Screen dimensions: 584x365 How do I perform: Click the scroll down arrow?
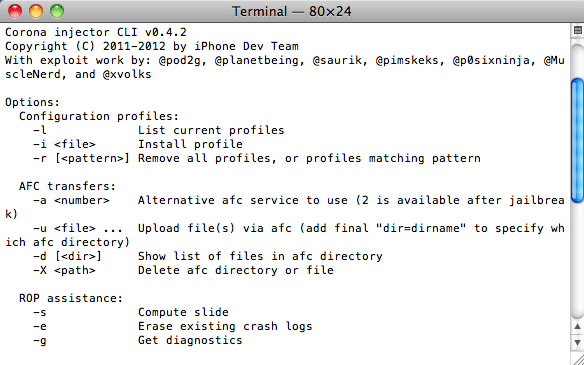pos(577,342)
